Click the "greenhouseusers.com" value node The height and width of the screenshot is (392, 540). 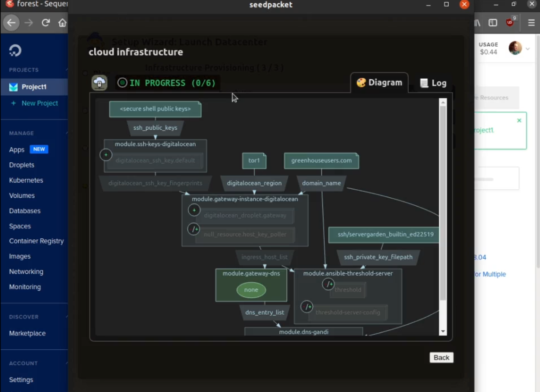[x=322, y=160]
